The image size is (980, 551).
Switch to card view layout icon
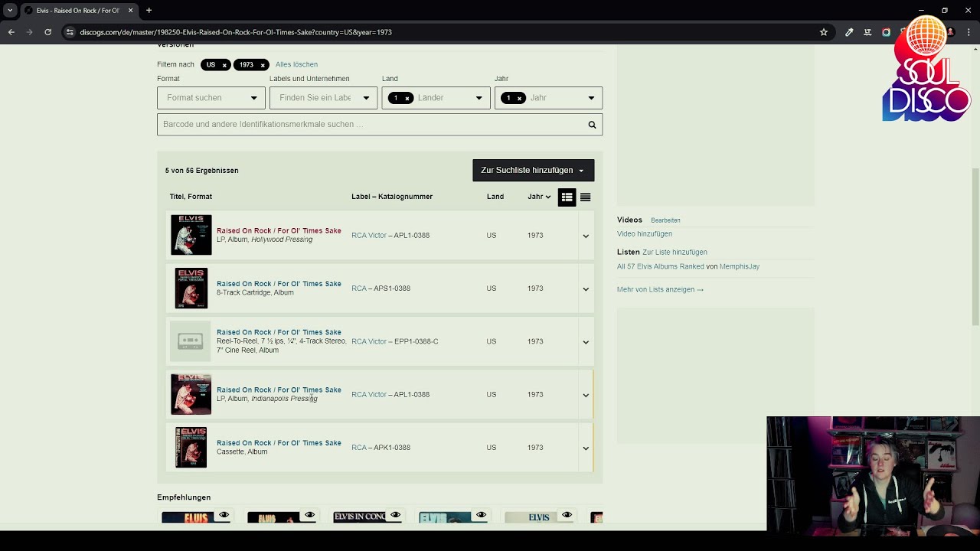point(567,197)
